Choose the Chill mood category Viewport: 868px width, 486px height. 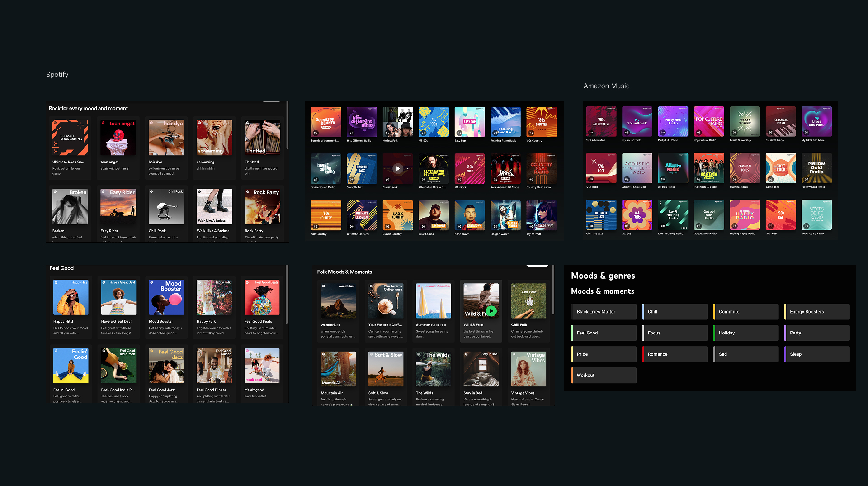coord(675,312)
